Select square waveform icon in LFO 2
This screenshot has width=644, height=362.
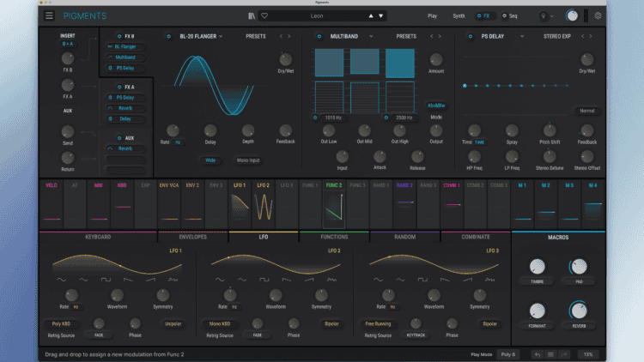(264, 280)
